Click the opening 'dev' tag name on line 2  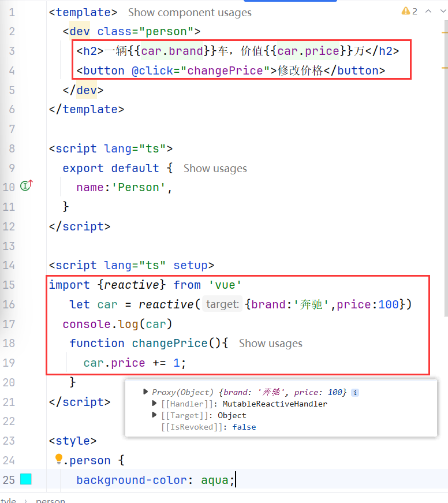coord(80,31)
